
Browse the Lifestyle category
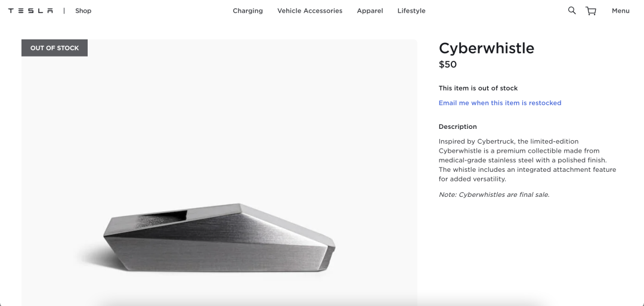pos(411,11)
